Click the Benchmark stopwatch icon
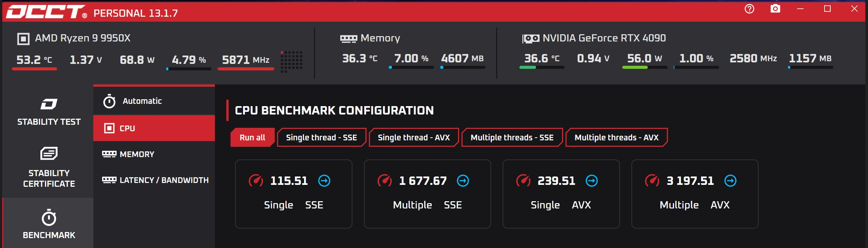 pyautogui.click(x=49, y=217)
